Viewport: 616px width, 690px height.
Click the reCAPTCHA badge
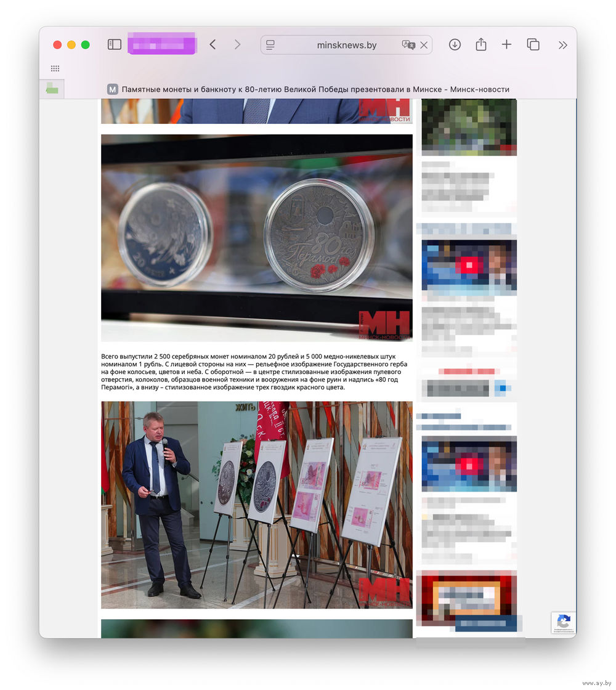tap(563, 622)
